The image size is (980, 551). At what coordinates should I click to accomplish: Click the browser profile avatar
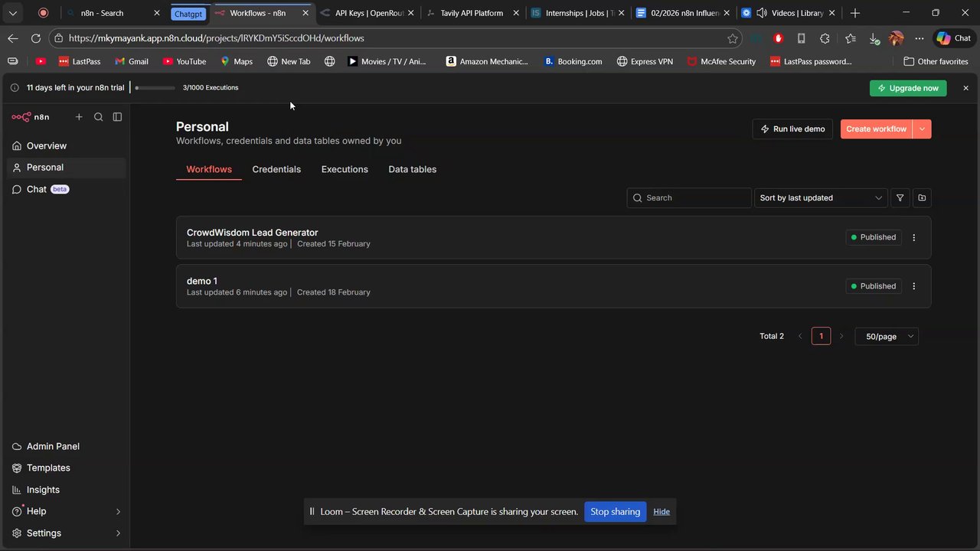click(x=897, y=38)
